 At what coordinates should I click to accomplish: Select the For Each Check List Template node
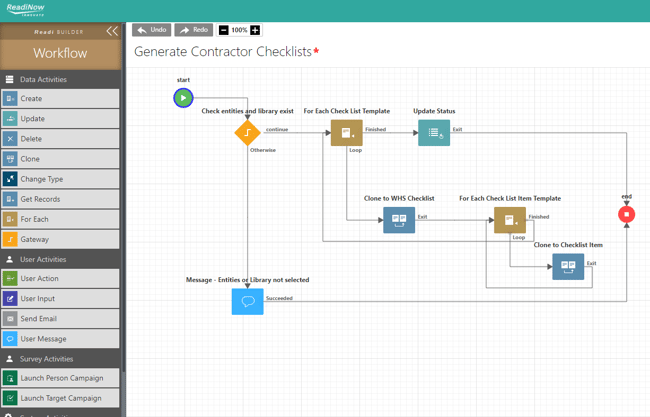346,132
